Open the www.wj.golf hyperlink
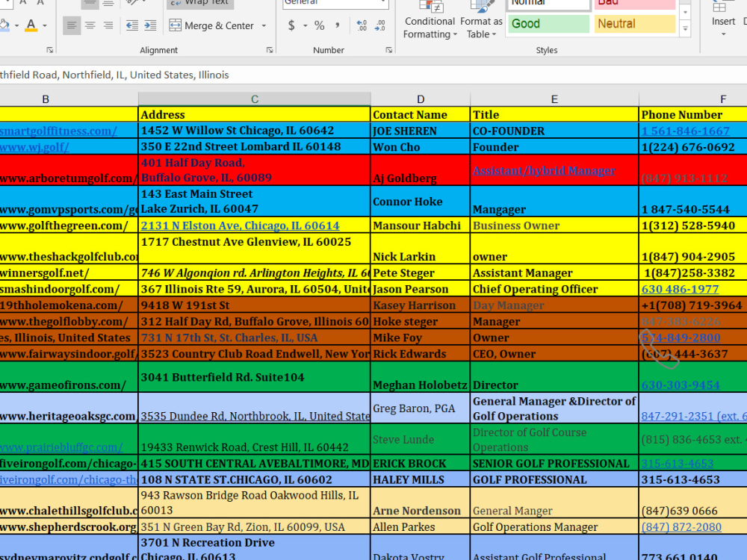 click(34, 147)
